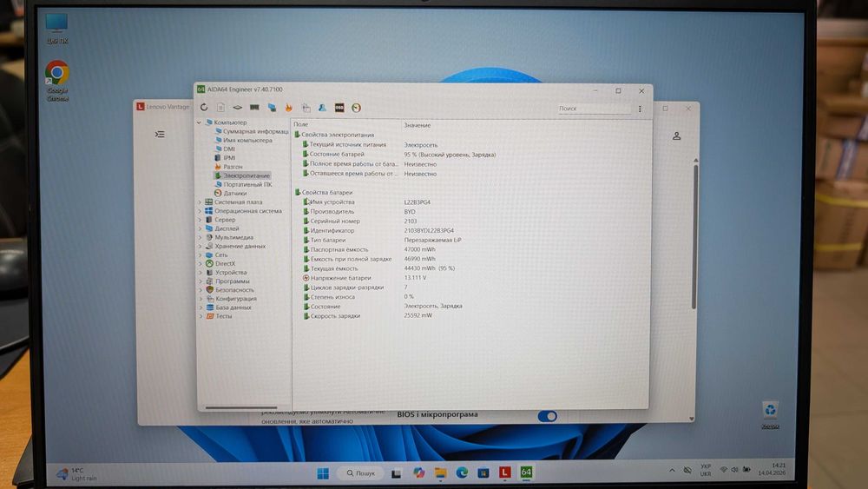Viewport: 868px width, 489px height.
Task: Select "Датчики" in the tree
Action: click(231, 194)
